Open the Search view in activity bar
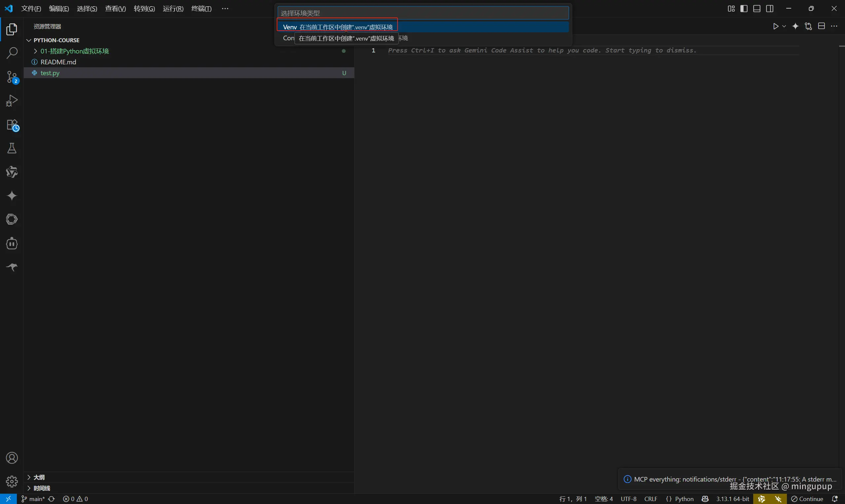Viewport: 845px width, 504px height. point(12,53)
